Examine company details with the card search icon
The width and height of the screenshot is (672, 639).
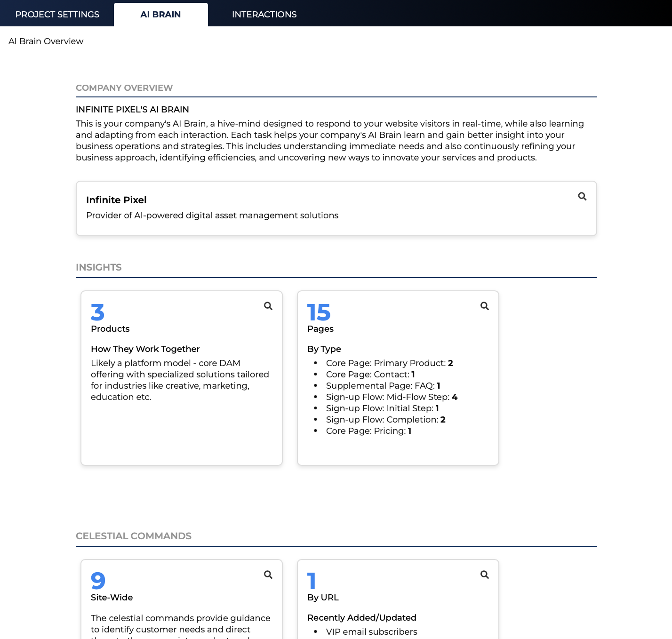(582, 196)
